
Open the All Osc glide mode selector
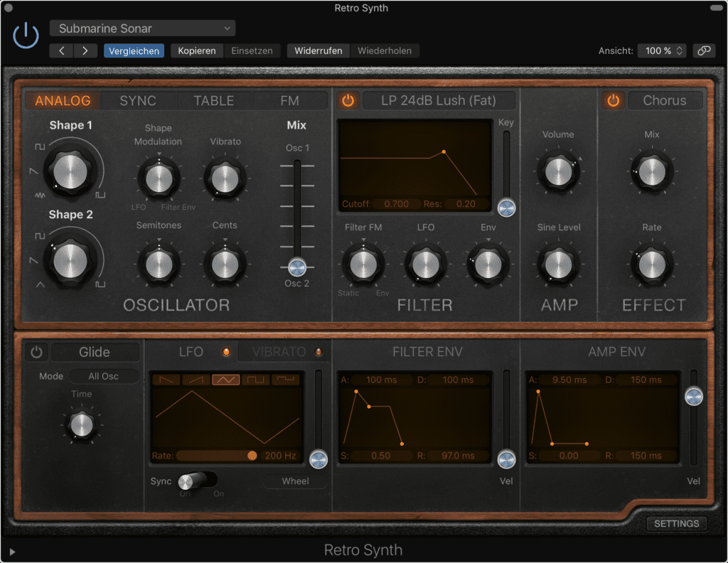(x=104, y=376)
